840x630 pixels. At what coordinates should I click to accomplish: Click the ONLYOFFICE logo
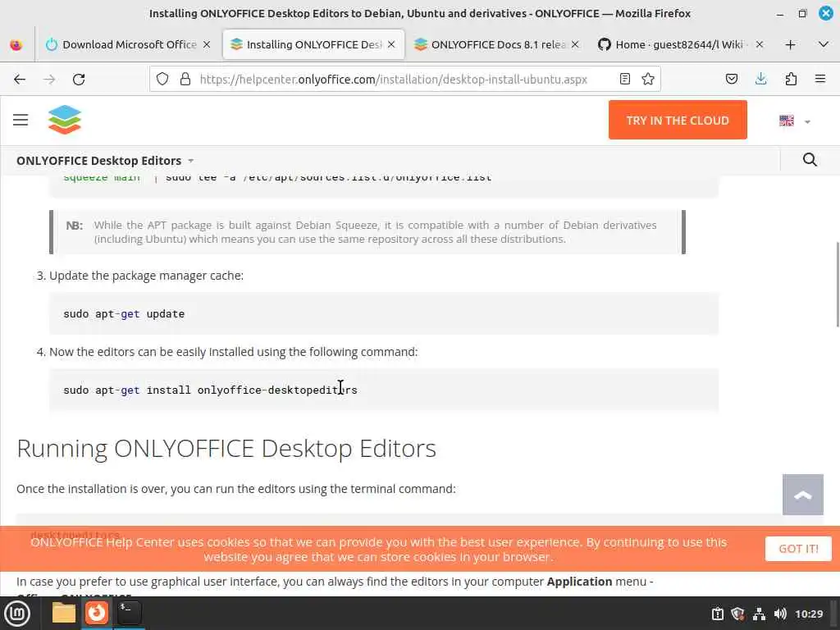click(x=64, y=120)
